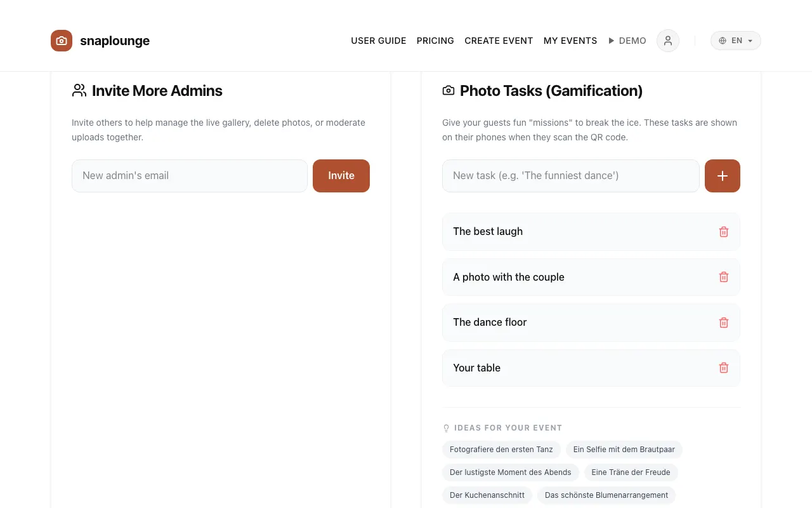
Task: Select idea 'Der lustigste Moment des Abends'
Action: point(511,472)
